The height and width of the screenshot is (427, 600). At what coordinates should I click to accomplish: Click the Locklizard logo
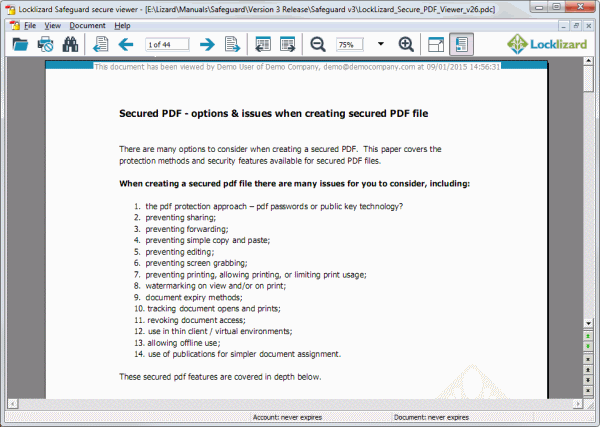(547, 44)
